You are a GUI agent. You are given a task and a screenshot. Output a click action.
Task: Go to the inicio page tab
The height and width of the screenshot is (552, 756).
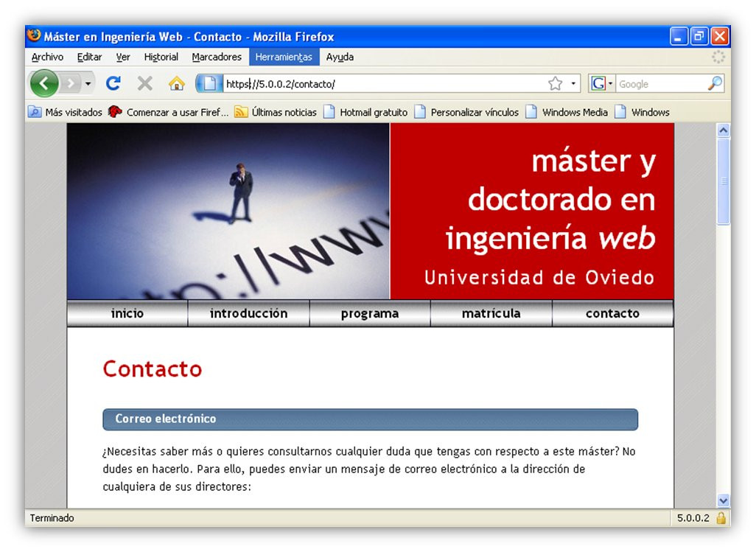coord(127,313)
